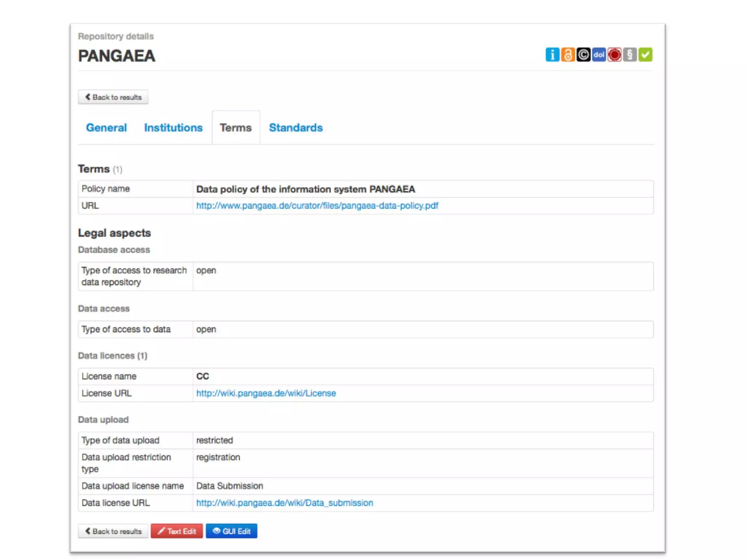Follow the Data_submission wiki link

pos(285,503)
